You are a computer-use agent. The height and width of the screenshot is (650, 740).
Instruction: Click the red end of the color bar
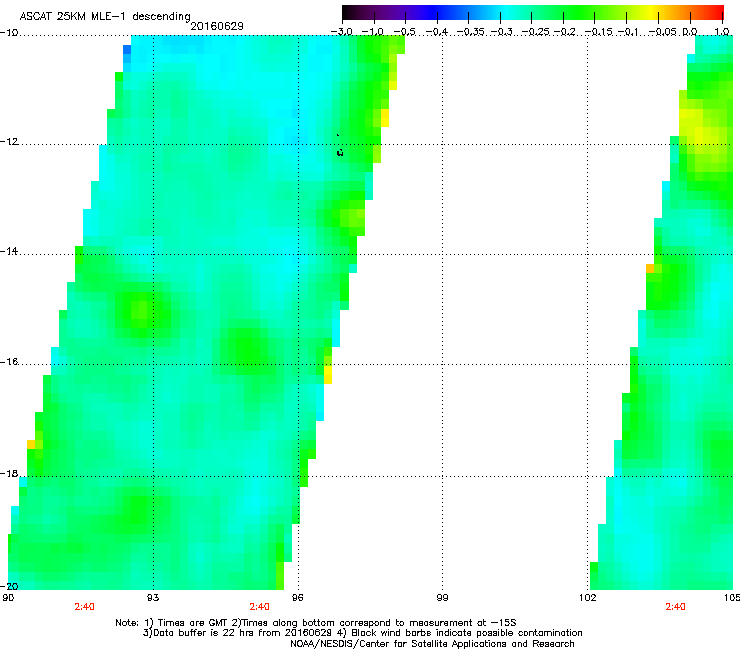click(x=715, y=12)
